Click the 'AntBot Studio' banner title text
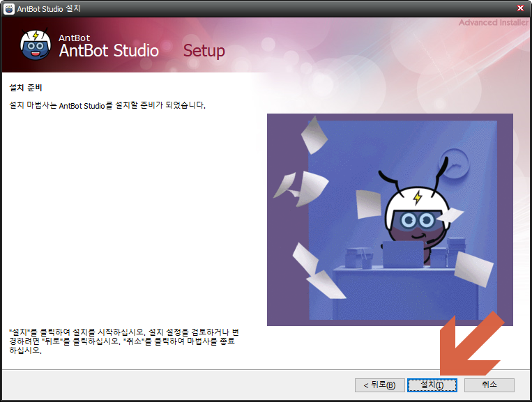The image size is (532, 402). point(109,51)
